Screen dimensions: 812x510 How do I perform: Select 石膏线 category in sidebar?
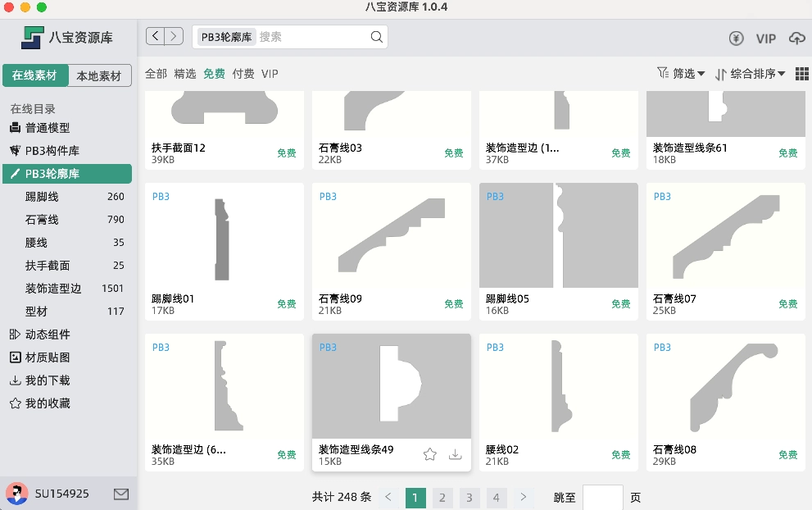(x=42, y=220)
